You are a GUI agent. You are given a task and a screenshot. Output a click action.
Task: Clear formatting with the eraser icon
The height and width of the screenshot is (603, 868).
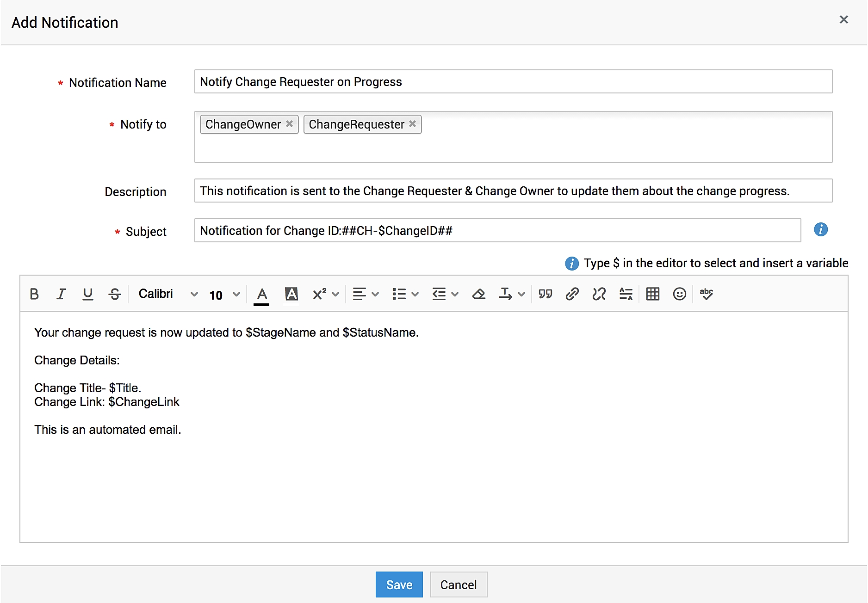point(478,294)
